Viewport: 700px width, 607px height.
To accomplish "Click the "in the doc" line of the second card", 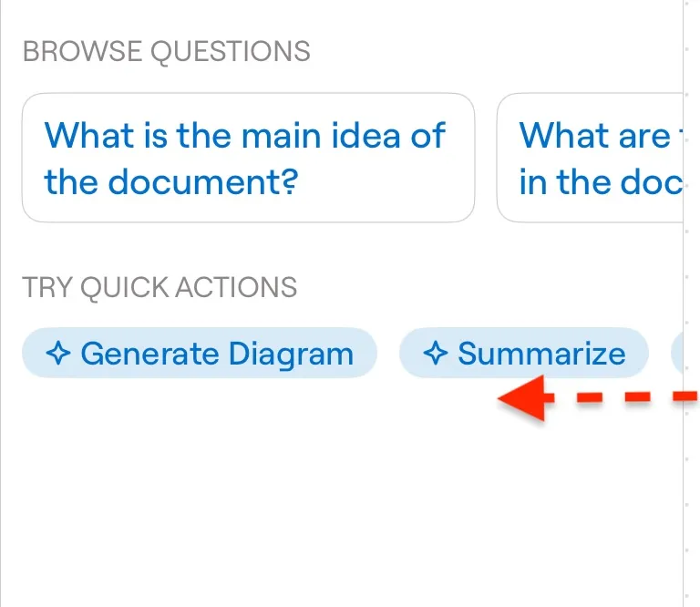I will pos(601,181).
